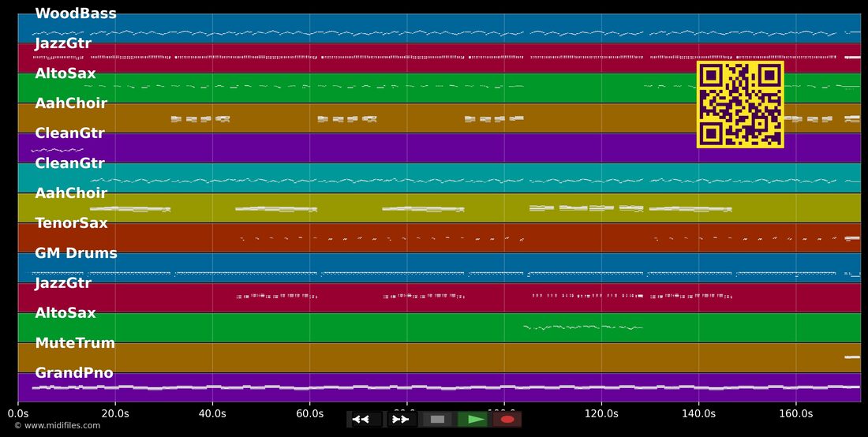Select the TenorSax track label
Screen dimensions: 868x437
(x=71, y=223)
